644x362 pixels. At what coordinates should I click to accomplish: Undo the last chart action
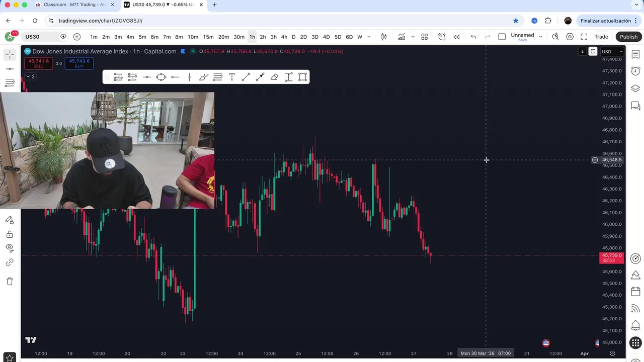[x=473, y=37]
